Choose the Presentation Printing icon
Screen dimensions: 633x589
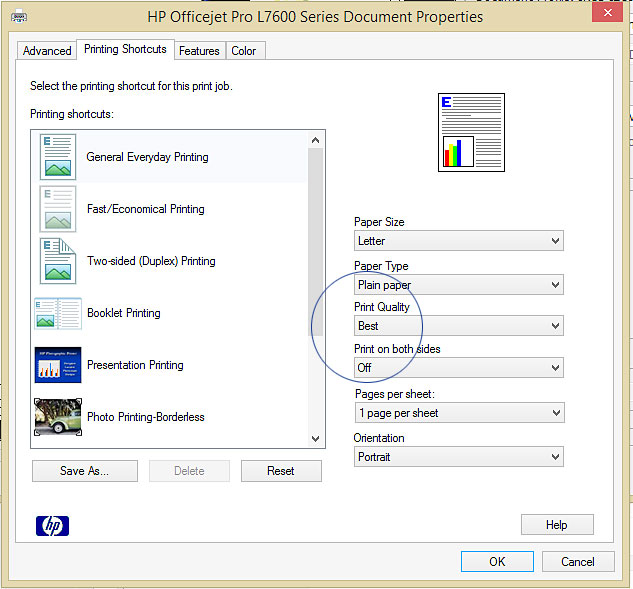(x=58, y=365)
